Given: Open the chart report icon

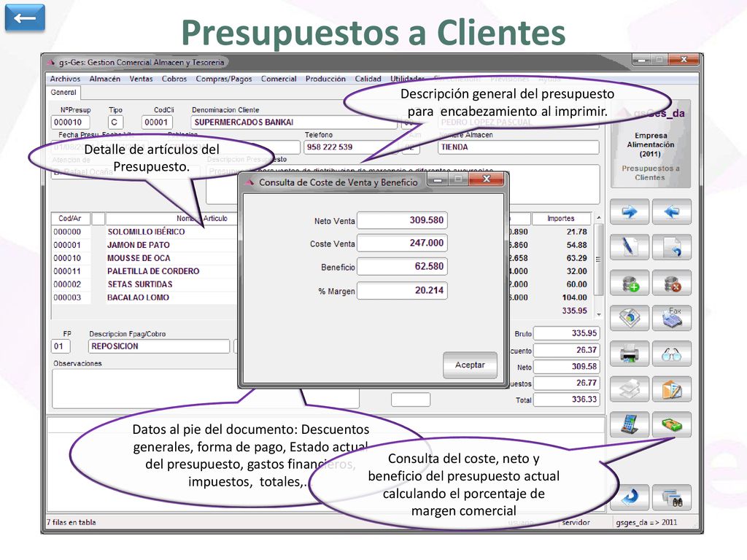Looking at the screenshot, I should tap(630, 318).
